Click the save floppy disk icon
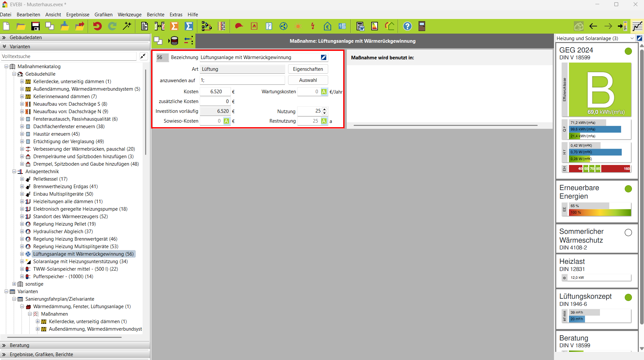The height and width of the screenshot is (360, 644). click(35, 26)
